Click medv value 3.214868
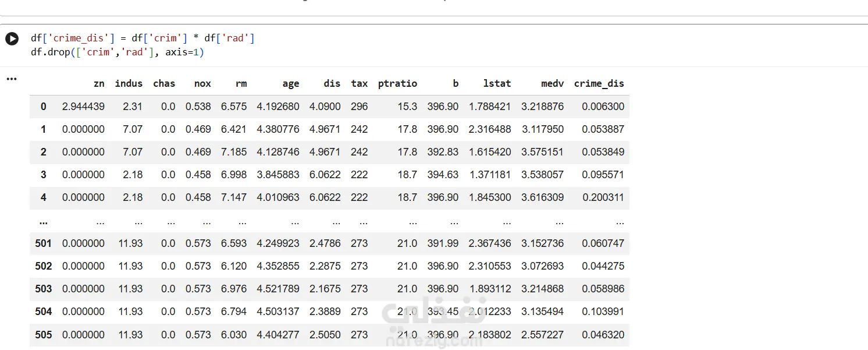The width and height of the screenshot is (868, 350). 542,289
